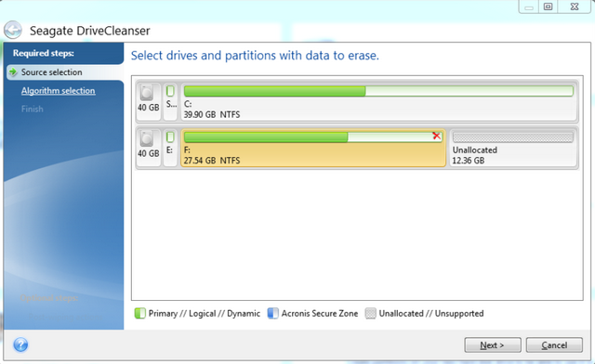Click the back arrow beside Seagate DriveCleanser
The width and height of the screenshot is (595, 364).
pyautogui.click(x=13, y=30)
